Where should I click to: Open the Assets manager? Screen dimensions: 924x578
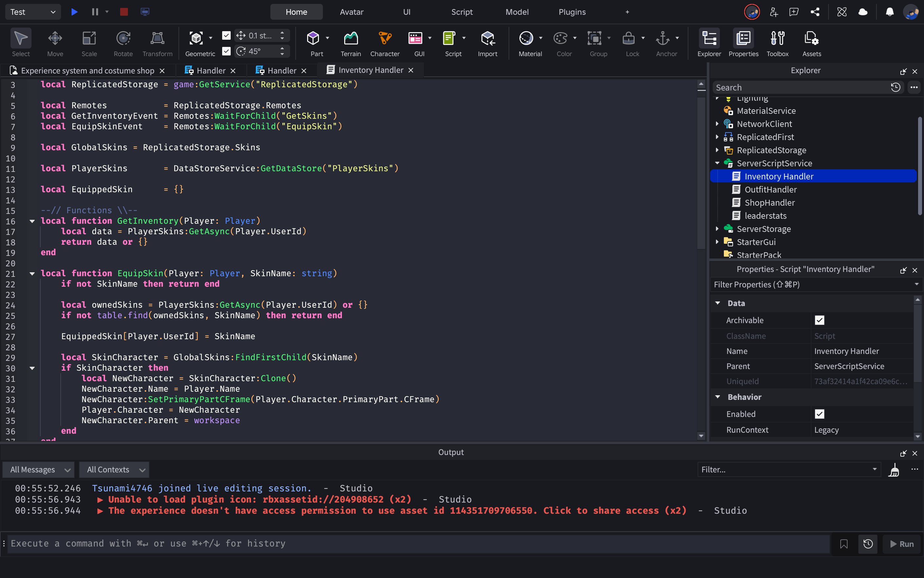(811, 42)
